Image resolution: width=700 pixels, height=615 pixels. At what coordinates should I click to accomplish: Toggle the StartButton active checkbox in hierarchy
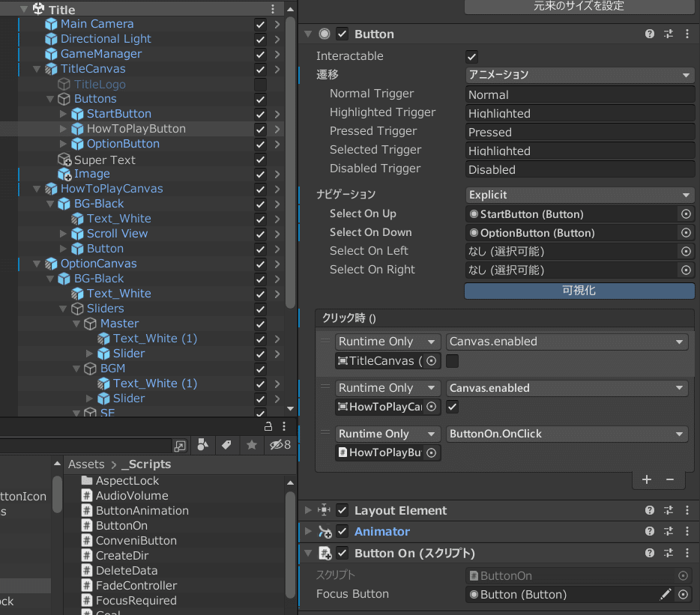coord(260,115)
